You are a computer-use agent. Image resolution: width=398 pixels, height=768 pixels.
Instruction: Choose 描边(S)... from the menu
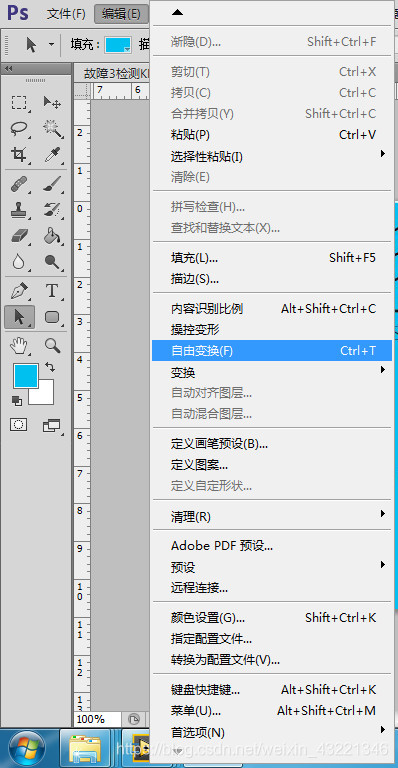coord(272,279)
